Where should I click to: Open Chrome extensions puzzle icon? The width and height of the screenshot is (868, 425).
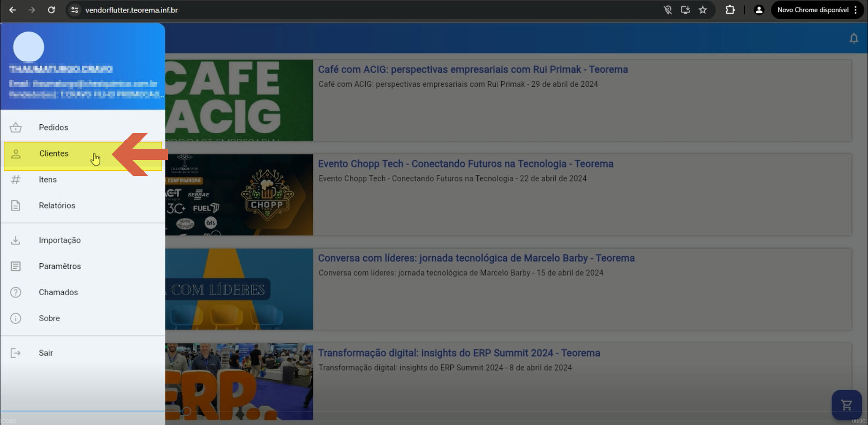pos(730,10)
